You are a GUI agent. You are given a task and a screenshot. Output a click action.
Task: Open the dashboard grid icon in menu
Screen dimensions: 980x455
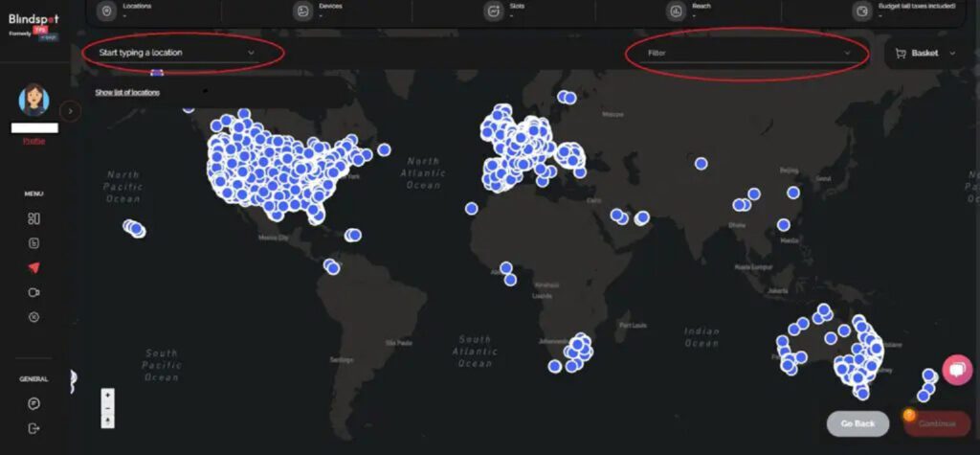coord(33,218)
